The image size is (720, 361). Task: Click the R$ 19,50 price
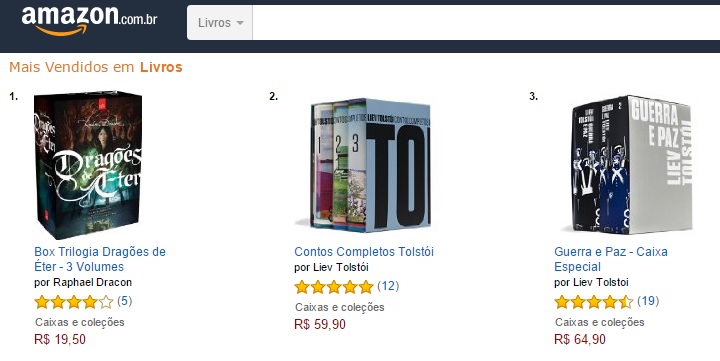click(x=60, y=339)
